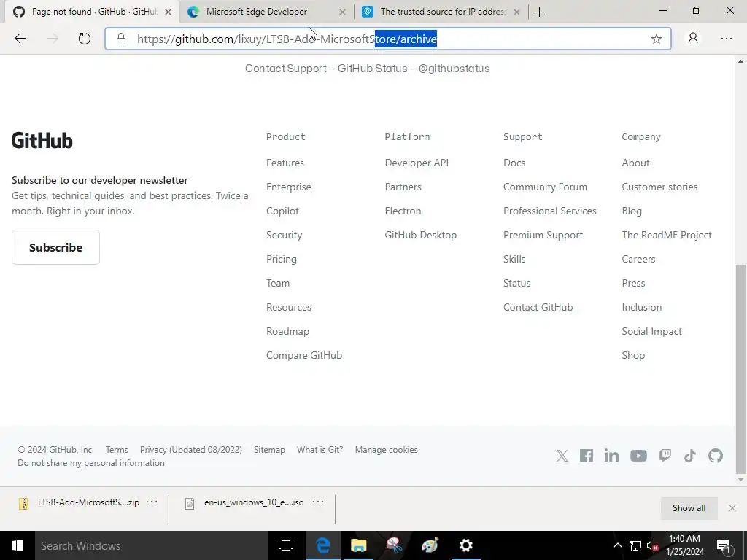Open the Manage cookies link
The image size is (747, 560).
[387, 449]
